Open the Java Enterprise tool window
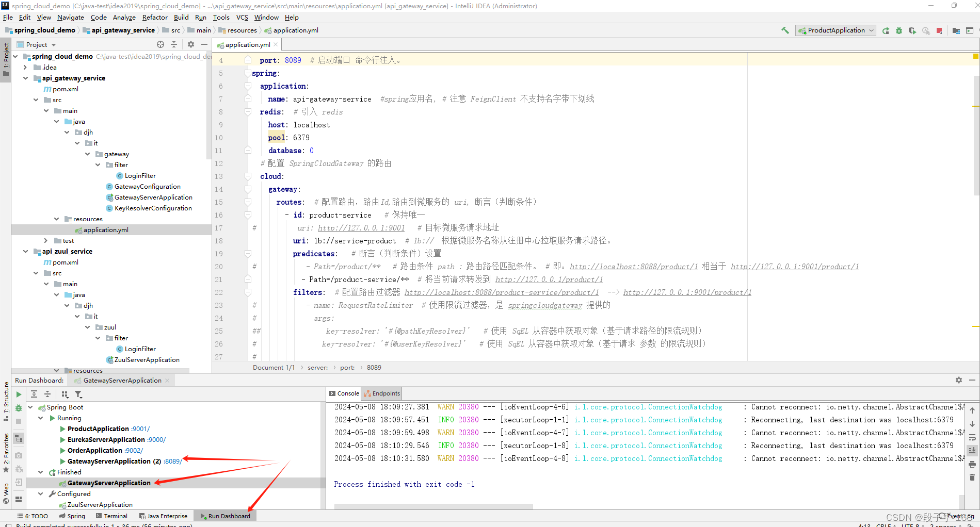The height and width of the screenshot is (527, 980). click(x=163, y=516)
